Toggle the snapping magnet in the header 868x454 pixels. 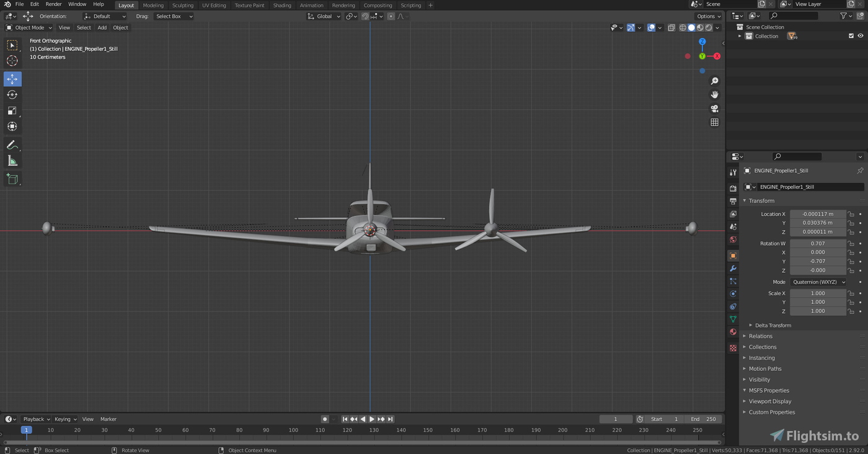click(366, 16)
